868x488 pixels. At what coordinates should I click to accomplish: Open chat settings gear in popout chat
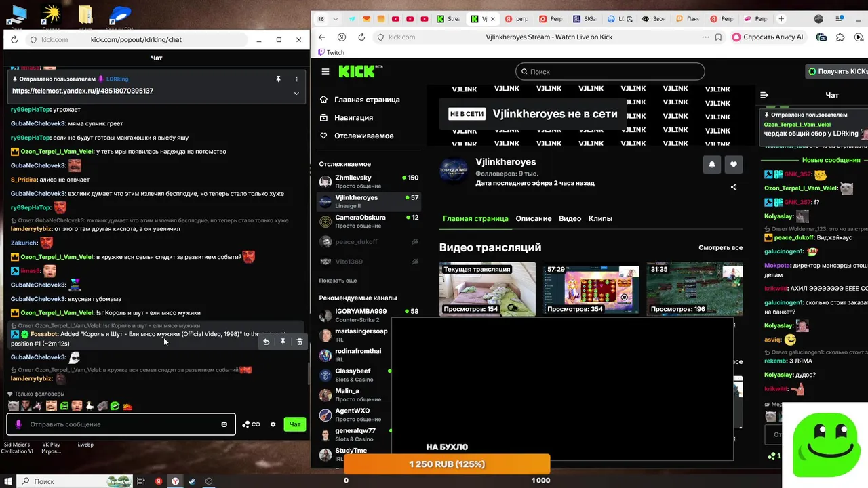273,424
